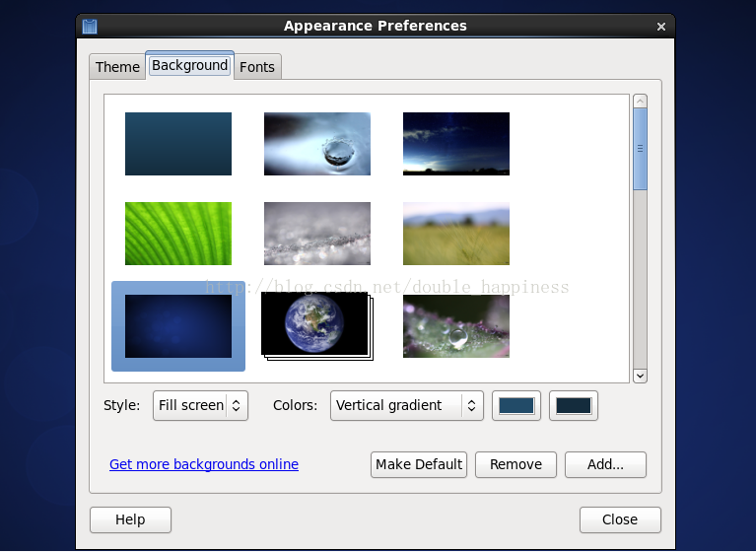This screenshot has height=552, width=756.
Task: Click the Remove button
Action: 515,464
